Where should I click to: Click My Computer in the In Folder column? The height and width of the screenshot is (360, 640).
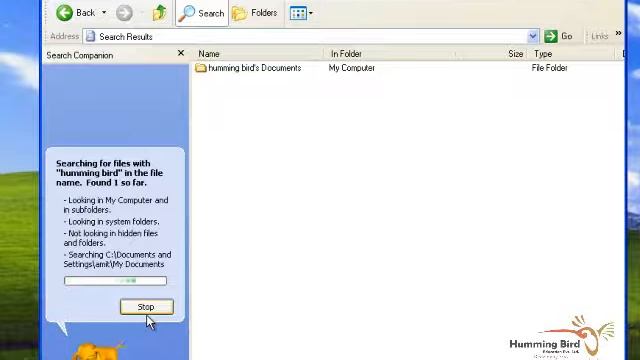pyautogui.click(x=352, y=68)
